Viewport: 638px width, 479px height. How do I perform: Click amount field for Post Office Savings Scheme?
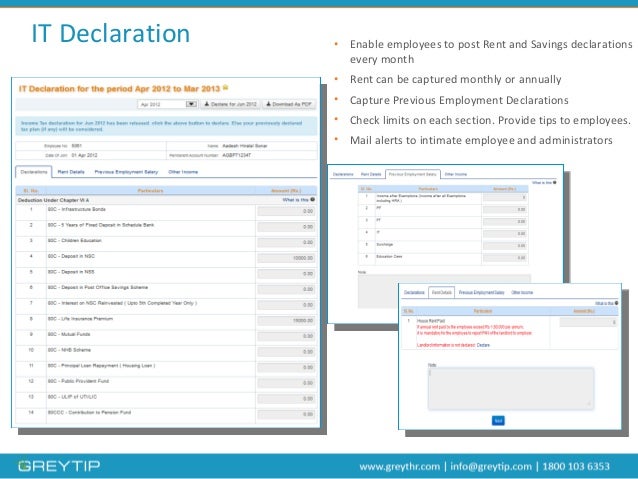286,289
